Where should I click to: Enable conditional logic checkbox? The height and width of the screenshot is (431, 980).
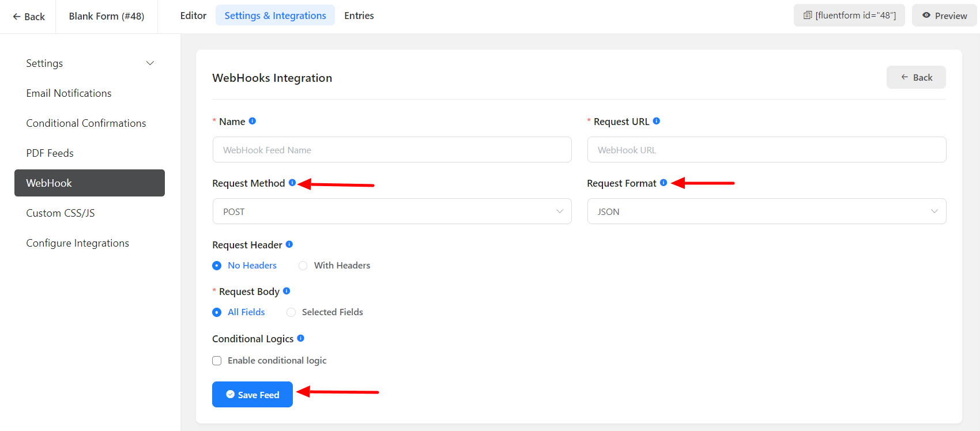point(217,361)
